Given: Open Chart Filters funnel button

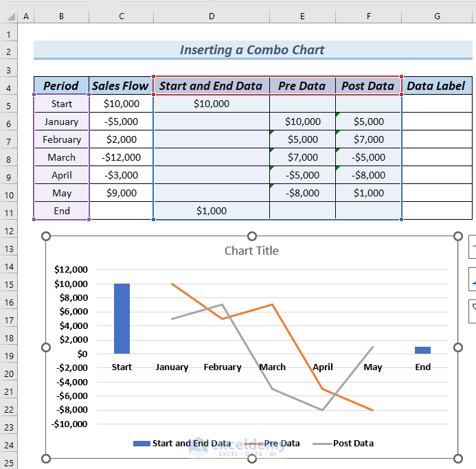Looking at the screenshot, I should pyautogui.click(x=473, y=311).
